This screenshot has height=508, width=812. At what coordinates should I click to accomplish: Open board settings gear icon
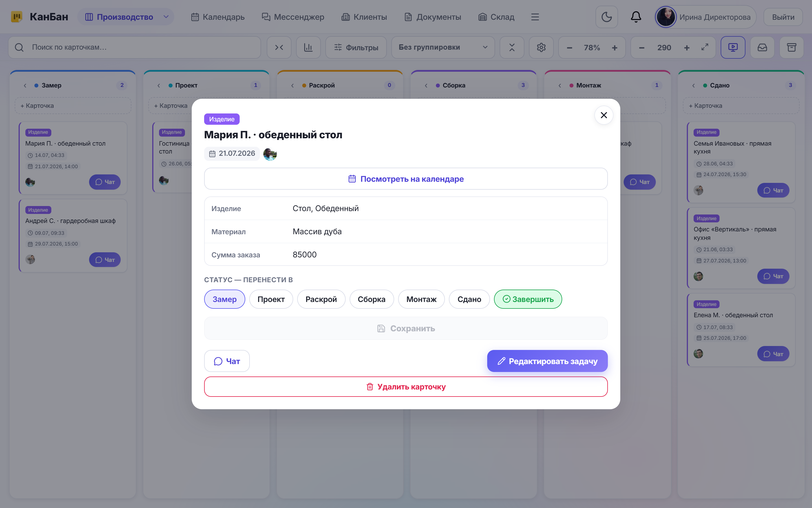(541, 47)
